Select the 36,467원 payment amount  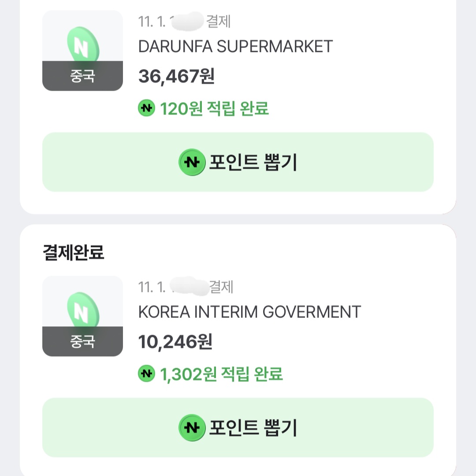click(176, 76)
